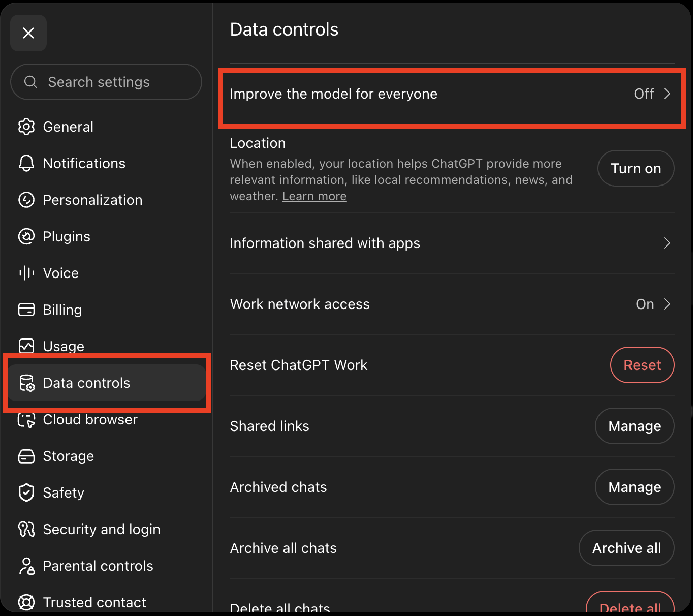Click the Archive all chats label
This screenshot has height=616, width=693.
click(283, 548)
